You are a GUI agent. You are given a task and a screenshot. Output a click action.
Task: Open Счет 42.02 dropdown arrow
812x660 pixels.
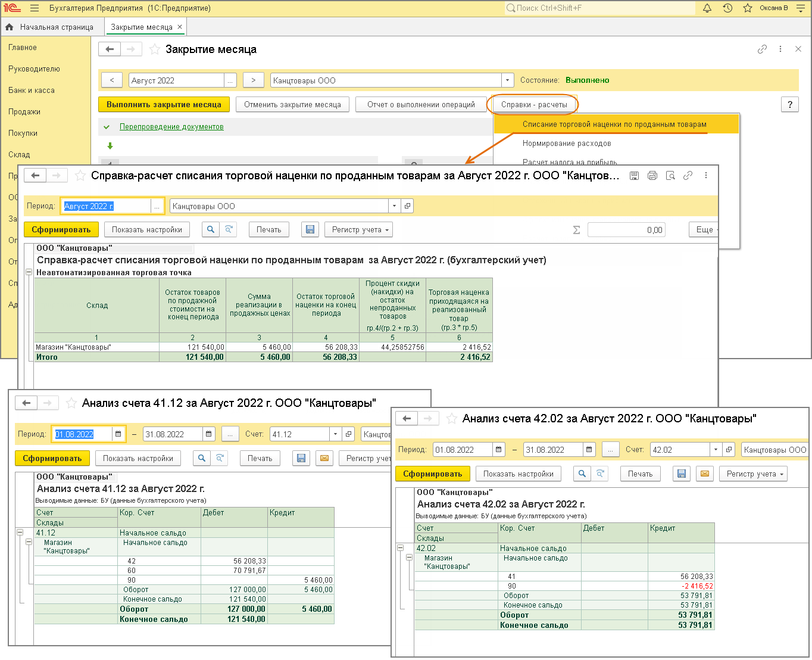[716, 450]
